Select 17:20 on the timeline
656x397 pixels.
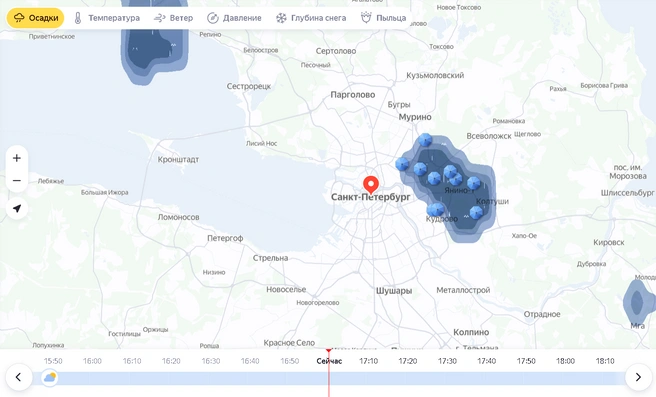tap(408, 361)
